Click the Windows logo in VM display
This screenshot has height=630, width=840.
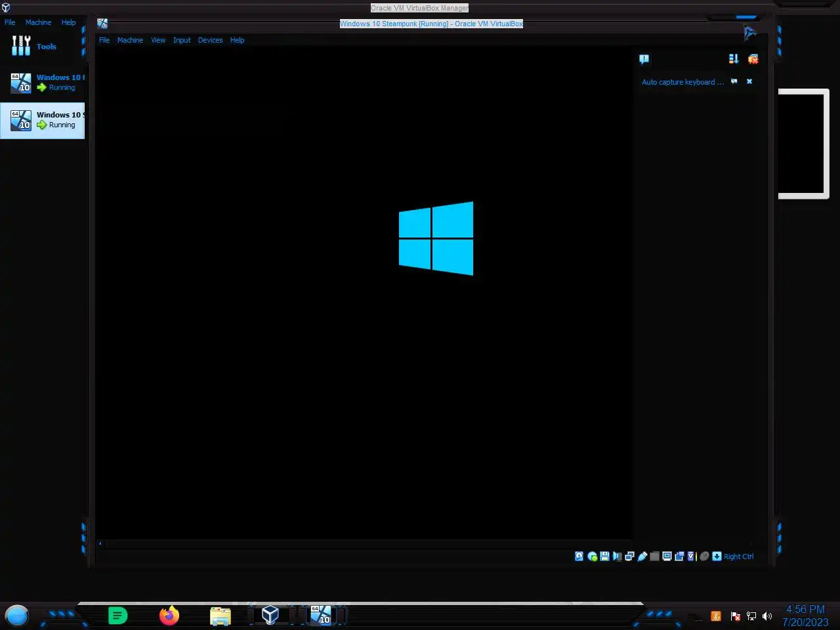436,238
